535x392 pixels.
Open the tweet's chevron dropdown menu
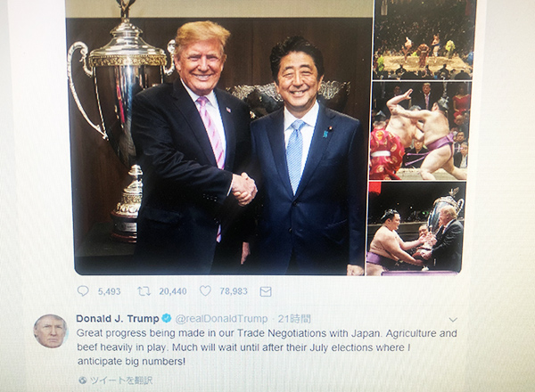point(453,320)
